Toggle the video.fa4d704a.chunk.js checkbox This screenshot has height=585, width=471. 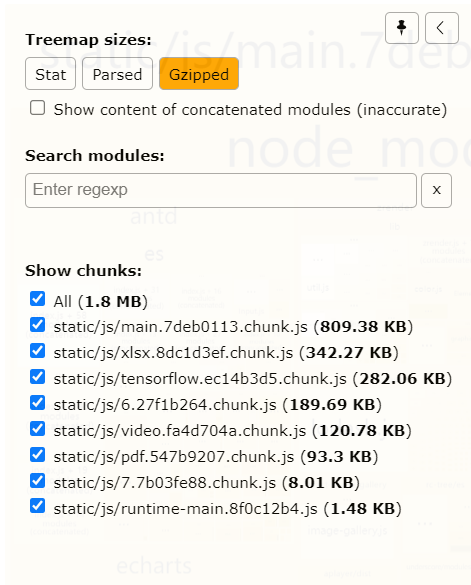tap(38, 429)
